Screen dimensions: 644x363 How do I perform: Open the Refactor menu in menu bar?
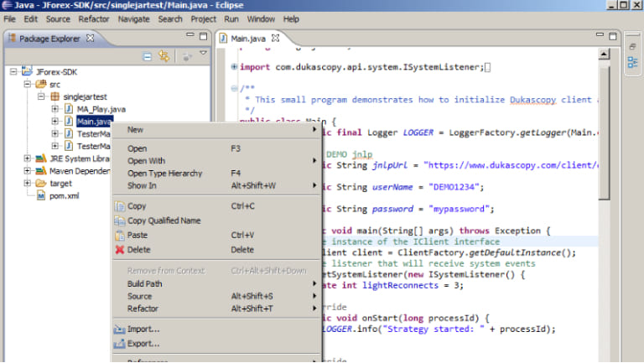click(x=93, y=18)
